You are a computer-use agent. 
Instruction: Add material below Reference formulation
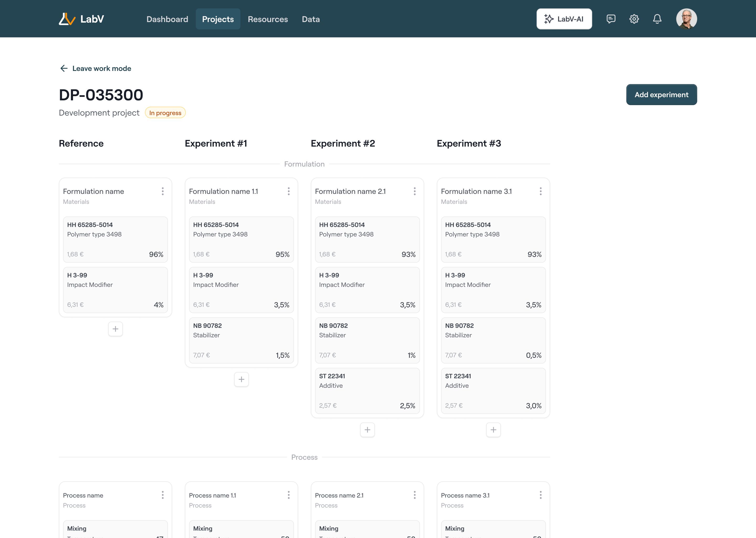[115, 329]
